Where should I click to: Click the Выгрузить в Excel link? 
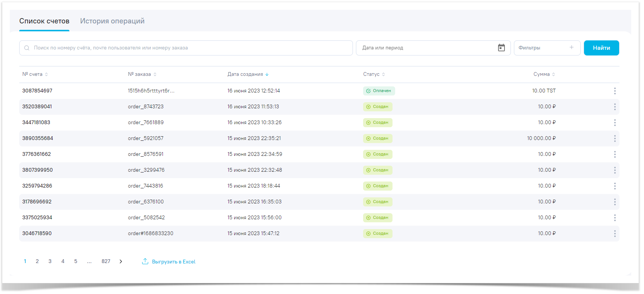[173, 262]
